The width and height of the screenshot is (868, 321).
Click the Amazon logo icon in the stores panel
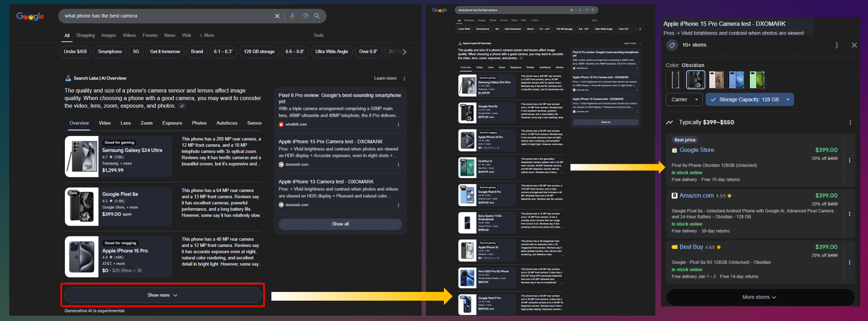click(674, 196)
